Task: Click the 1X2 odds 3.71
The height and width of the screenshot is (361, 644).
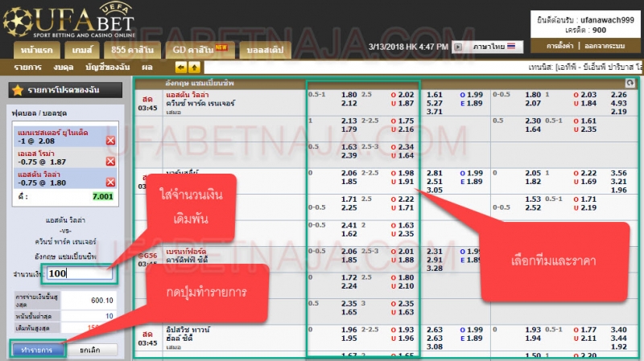Action: click(435, 112)
